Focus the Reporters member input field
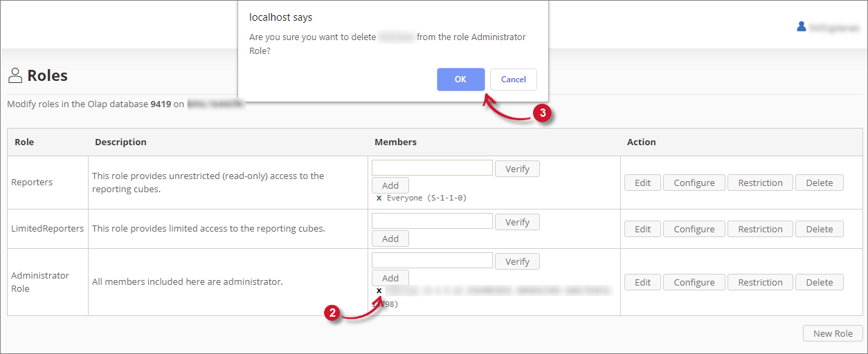This screenshot has height=354, width=868. [x=432, y=168]
